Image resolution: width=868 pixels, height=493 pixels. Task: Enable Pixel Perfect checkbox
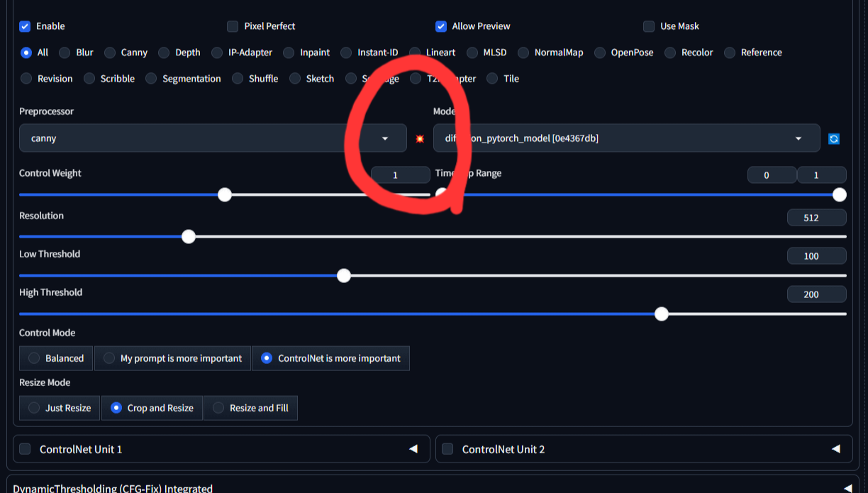(233, 26)
